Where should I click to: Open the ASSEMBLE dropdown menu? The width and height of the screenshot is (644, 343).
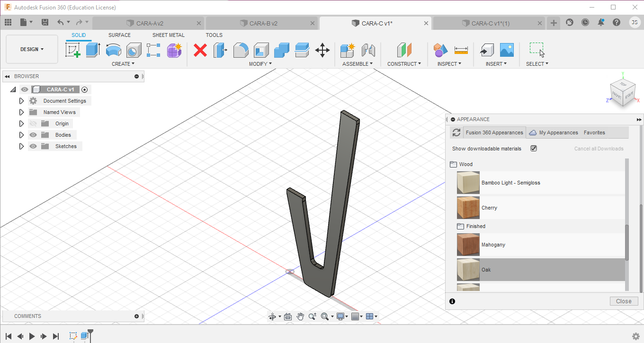coord(358,63)
